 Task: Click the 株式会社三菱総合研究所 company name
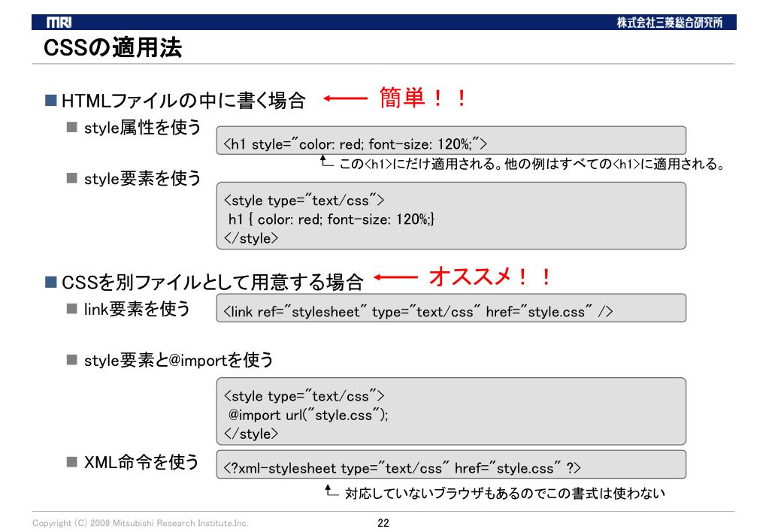(670, 23)
